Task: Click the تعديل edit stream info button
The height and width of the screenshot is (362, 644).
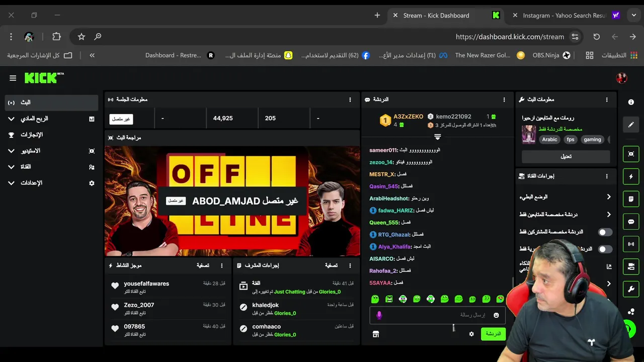Action: point(566,156)
